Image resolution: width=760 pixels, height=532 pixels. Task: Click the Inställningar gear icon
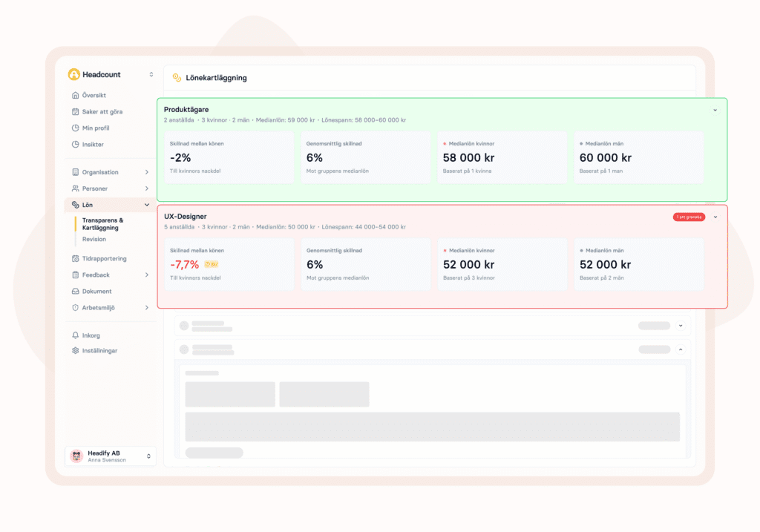pyautogui.click(x=75, y=350)
